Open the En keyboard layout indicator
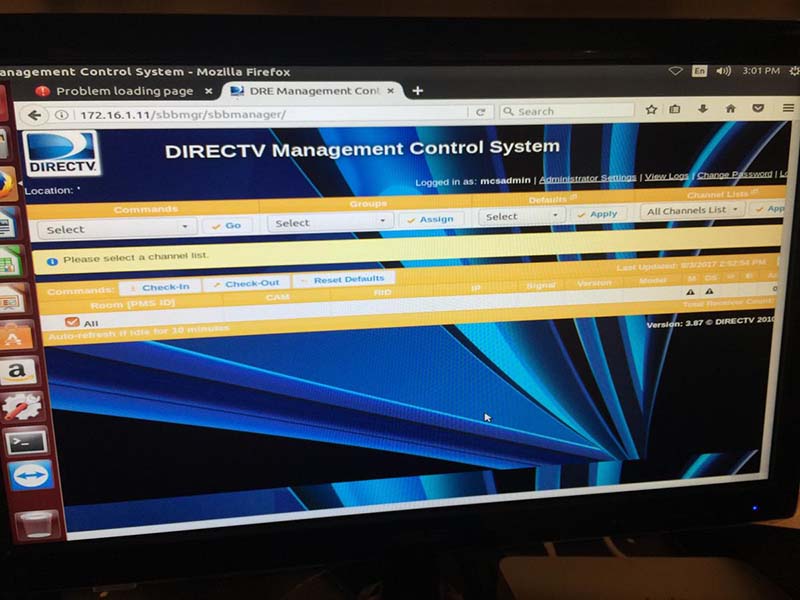This screenshot has width=800, height=600. (x=699, y=71)
